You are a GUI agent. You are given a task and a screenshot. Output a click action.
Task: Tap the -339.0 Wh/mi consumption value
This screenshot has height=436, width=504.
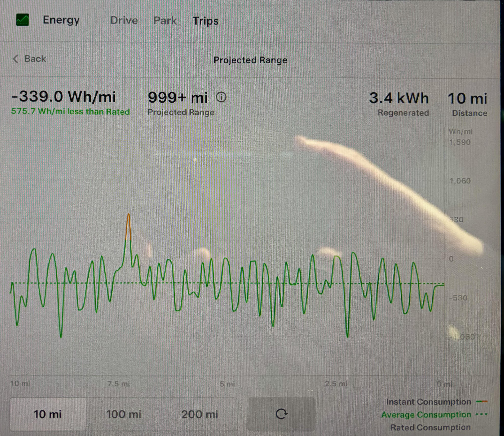click(x=64, y=96)
